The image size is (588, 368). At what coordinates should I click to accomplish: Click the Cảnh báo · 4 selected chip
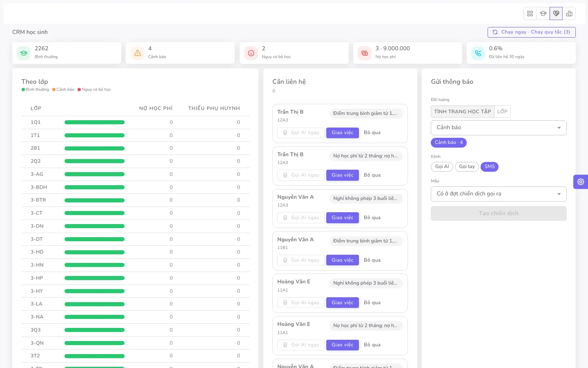(449, 143)
